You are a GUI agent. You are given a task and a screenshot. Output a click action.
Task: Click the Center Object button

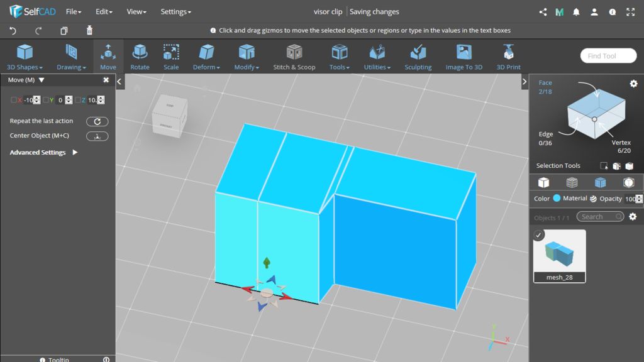pyautogui.click(x=97, y=136)
